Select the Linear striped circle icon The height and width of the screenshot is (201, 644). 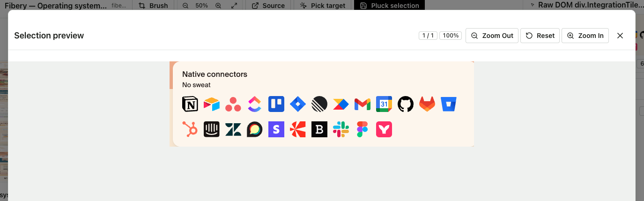(x=319, y=104)
